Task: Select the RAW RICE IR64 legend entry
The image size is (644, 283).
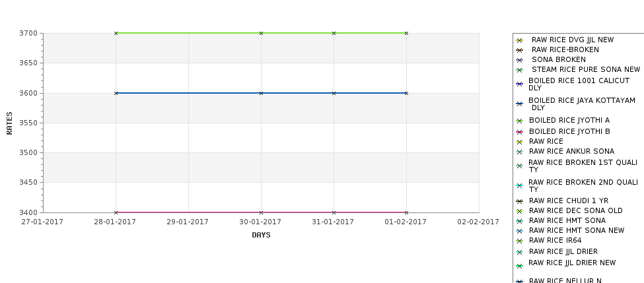Action: (x=555, y=240)
